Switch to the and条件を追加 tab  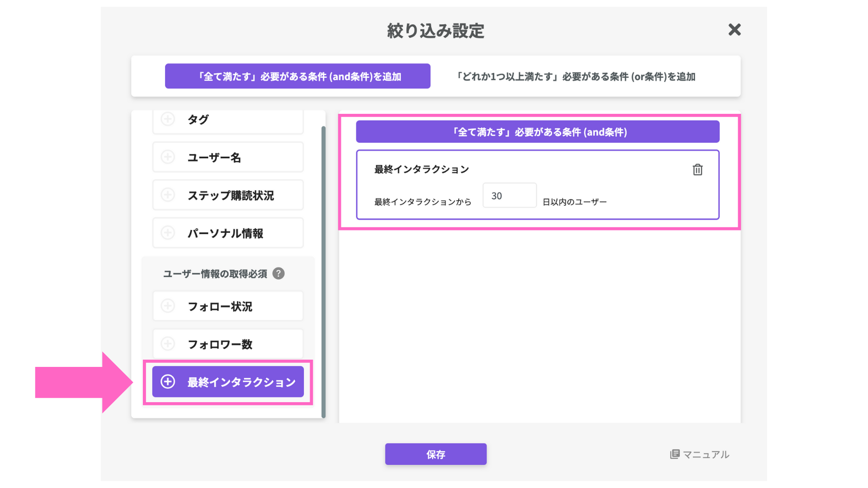click(x=297, y=76)
